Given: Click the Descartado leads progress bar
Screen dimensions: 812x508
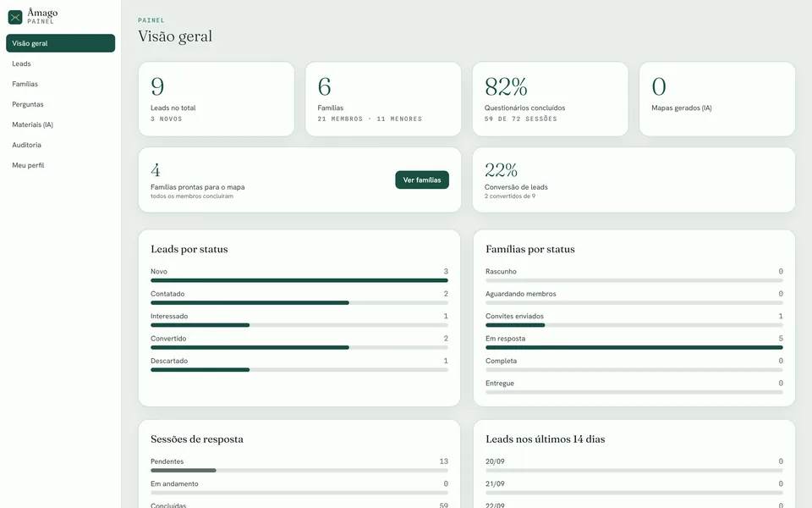Looking at the screenshot, I should (299, 370).
